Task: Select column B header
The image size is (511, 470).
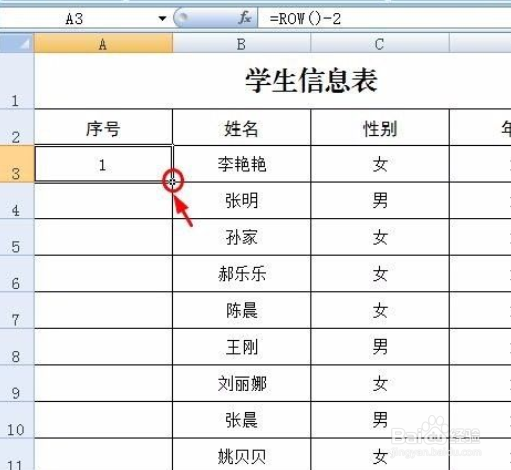Action: pos(241,44)
